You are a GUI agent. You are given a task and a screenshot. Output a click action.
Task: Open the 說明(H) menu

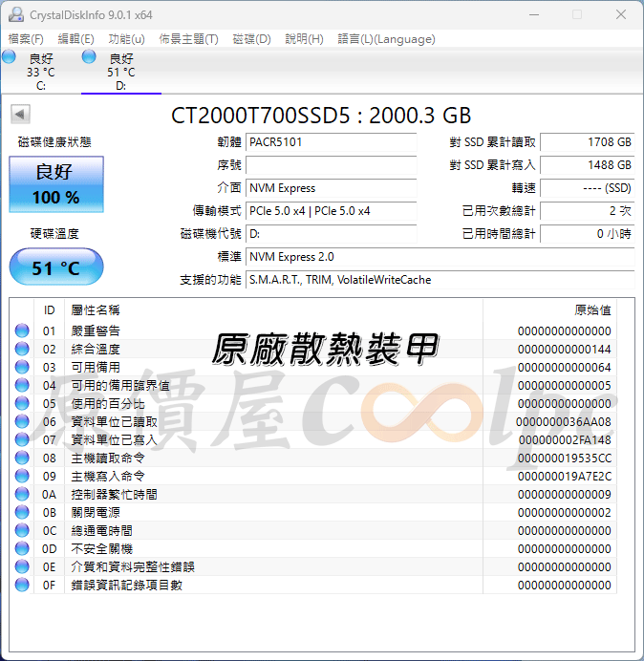click(x=304, y=39)
